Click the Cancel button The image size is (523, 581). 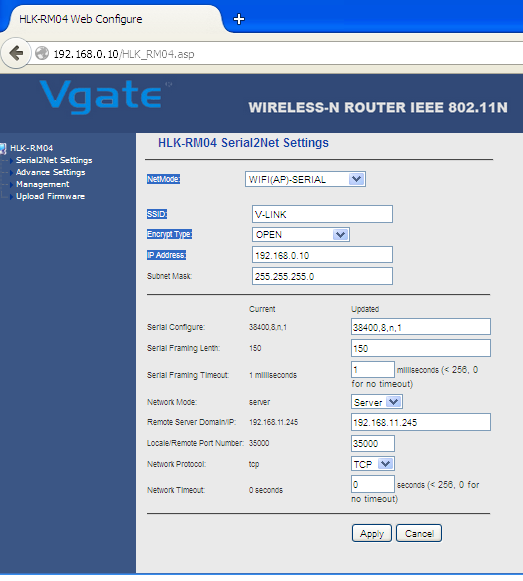419,534
